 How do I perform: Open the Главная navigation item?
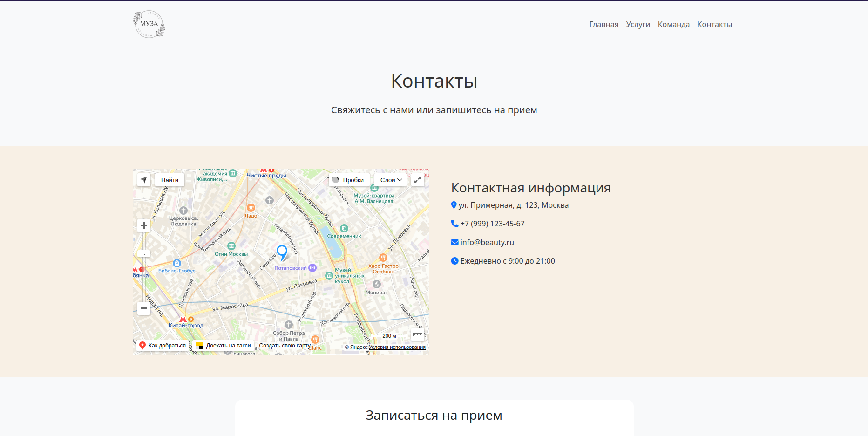tap(604, 24)
